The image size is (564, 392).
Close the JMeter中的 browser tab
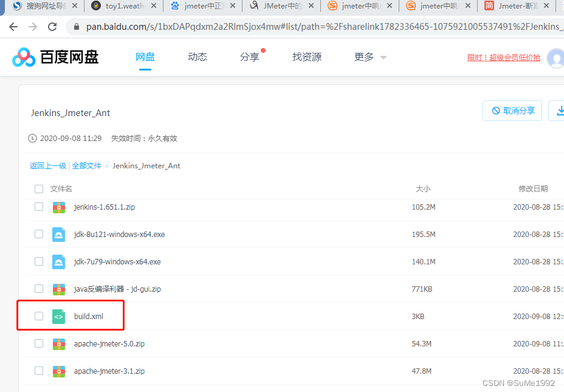coord(311,5)
